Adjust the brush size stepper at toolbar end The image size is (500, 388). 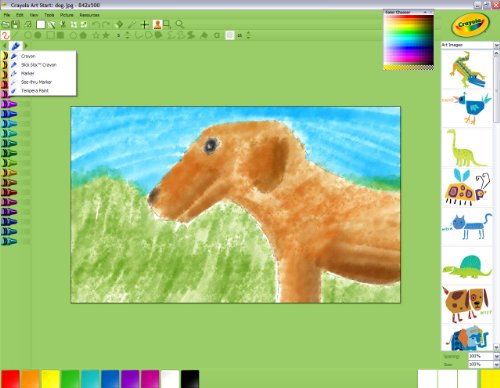(248, 35)
